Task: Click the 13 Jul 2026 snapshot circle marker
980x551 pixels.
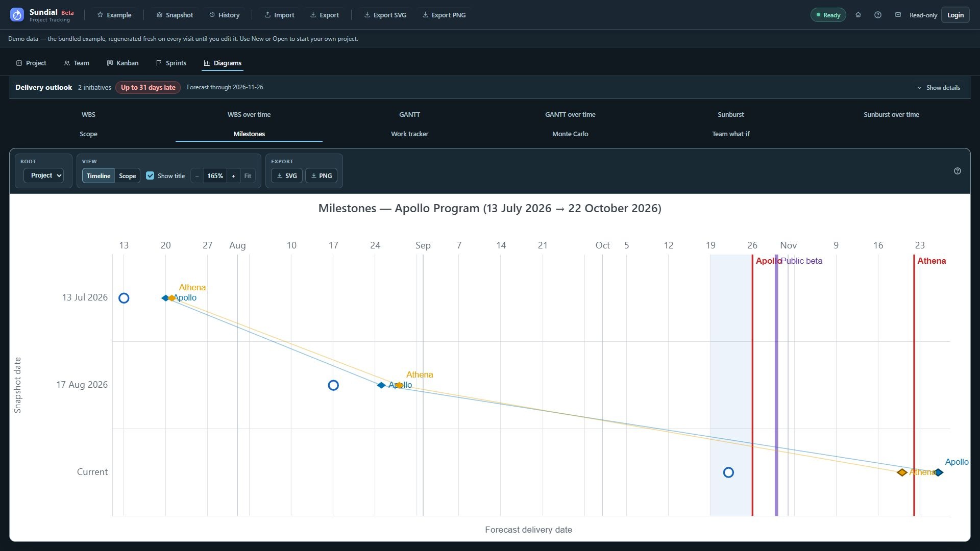Action: [124, 298]
